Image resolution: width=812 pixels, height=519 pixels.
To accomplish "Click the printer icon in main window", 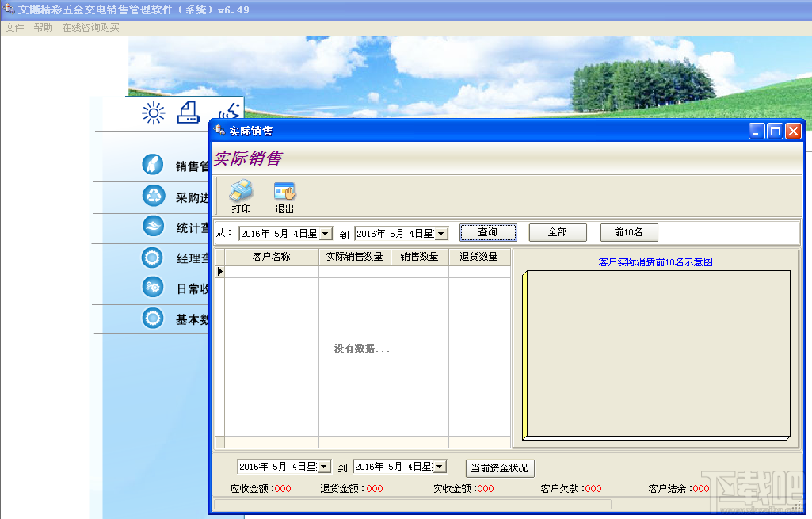I will click(189, 113).
